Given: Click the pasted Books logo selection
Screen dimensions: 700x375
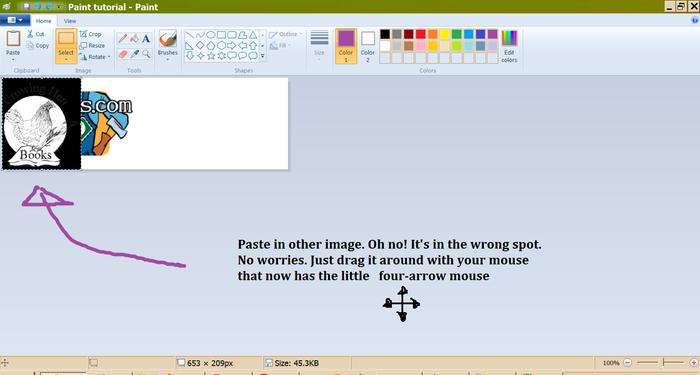Looking at the screenshot, I should [x=42, y=124].
